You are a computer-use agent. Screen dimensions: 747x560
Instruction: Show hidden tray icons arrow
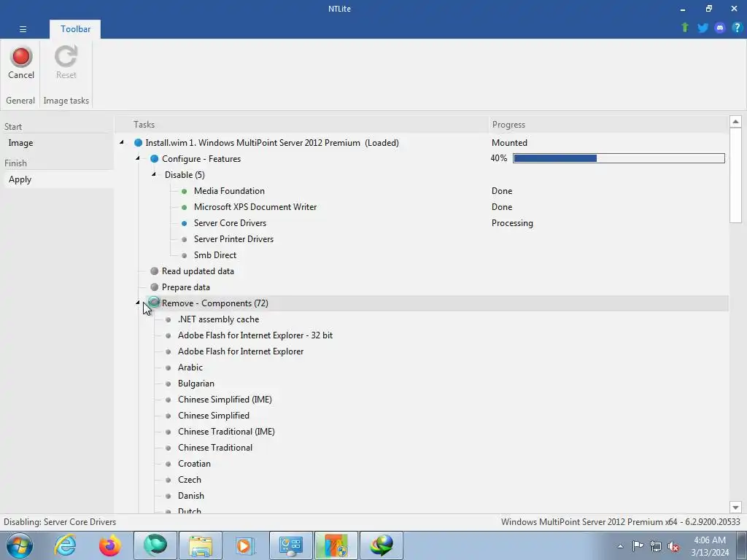pos(620,547)
